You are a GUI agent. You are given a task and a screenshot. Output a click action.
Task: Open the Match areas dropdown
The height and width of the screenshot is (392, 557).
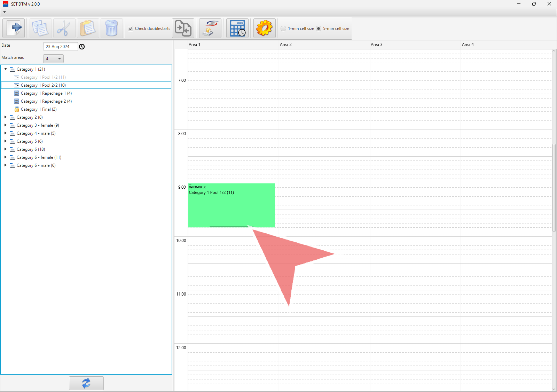(53, 58)
